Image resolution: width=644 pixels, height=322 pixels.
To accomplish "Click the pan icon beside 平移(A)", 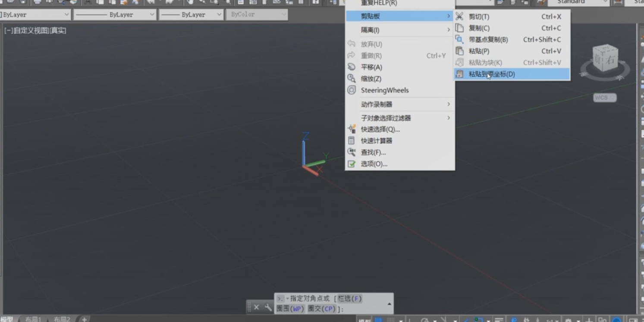I will pos(352,67).
